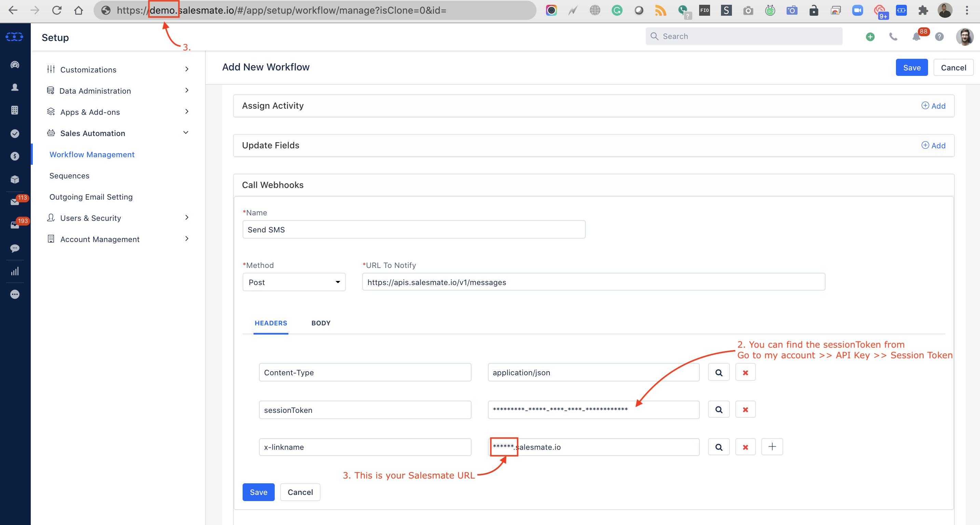Open the Email sidebar icon with 113 badge
Viewport: 980px width, 525px height.
coord(15,202)
